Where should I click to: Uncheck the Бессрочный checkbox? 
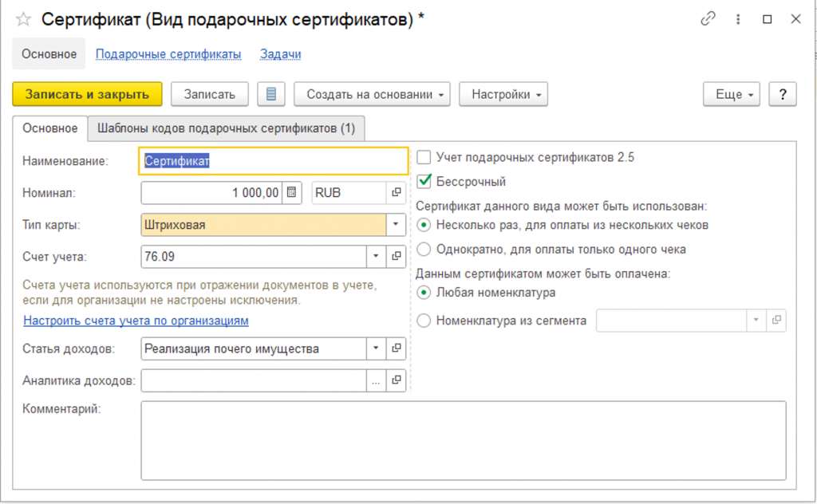coord(424,181)
